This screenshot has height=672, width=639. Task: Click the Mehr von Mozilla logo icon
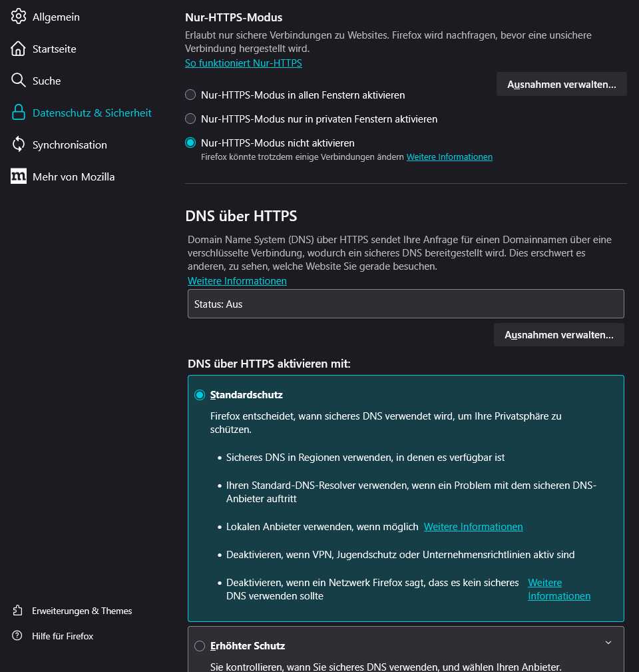19,176
